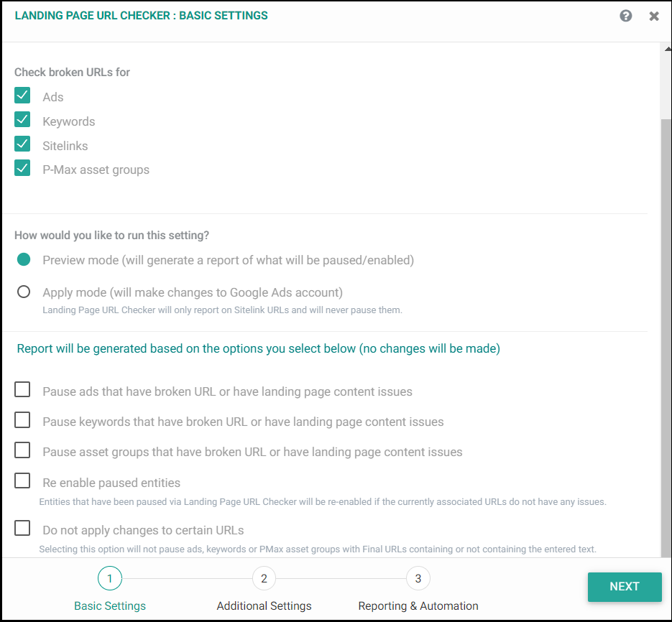Tick pause asset groups with broken URL
This screenshot has height=622, width=672.
click(22, 450)
